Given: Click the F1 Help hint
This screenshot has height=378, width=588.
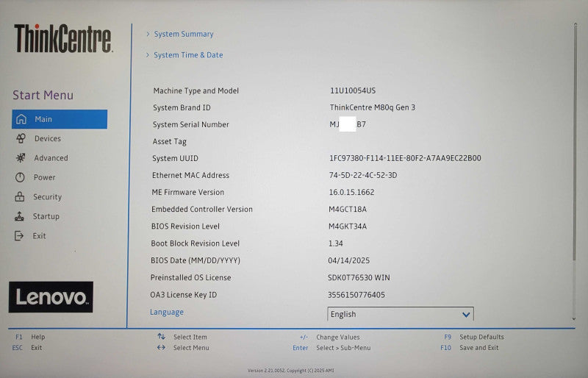Looking at the screenshot, I should (x=30, y=337).
